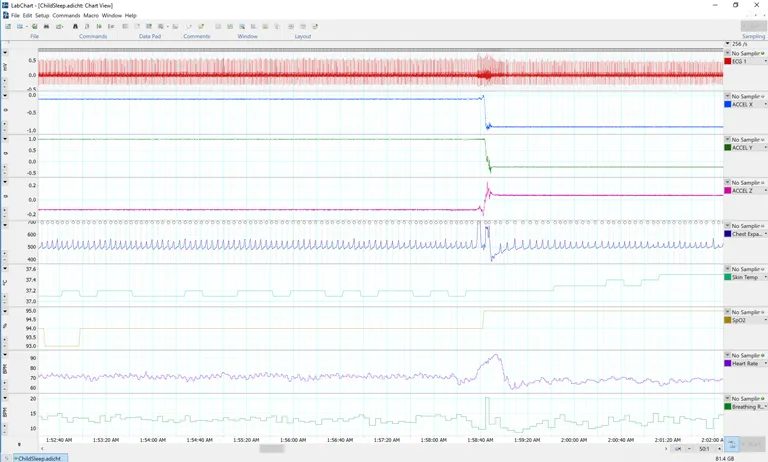Viewport: 768px width, 462px height.
Task: Click the Skin Temp green color swatch
Action: pyautogui.click(x=728, y=277)
